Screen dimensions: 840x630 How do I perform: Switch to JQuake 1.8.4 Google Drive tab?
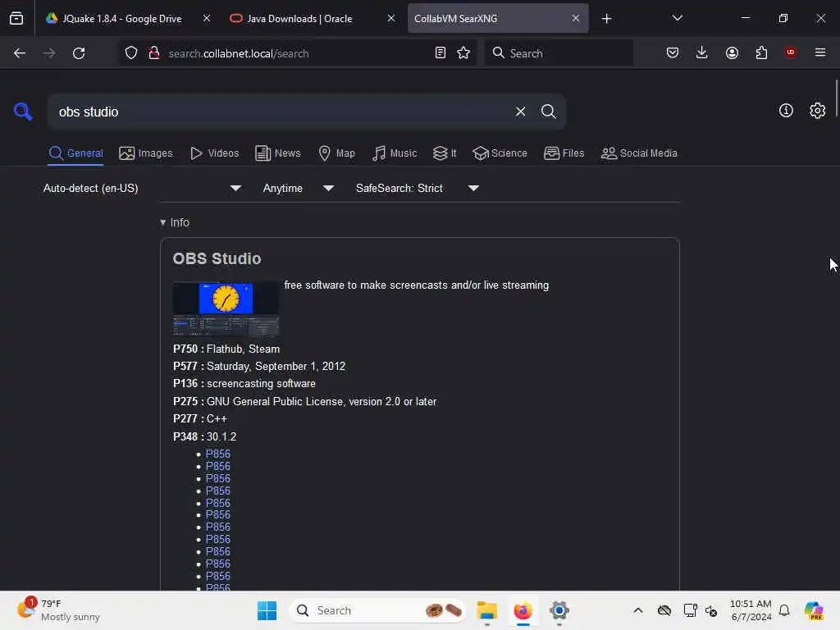click(121, 19)
